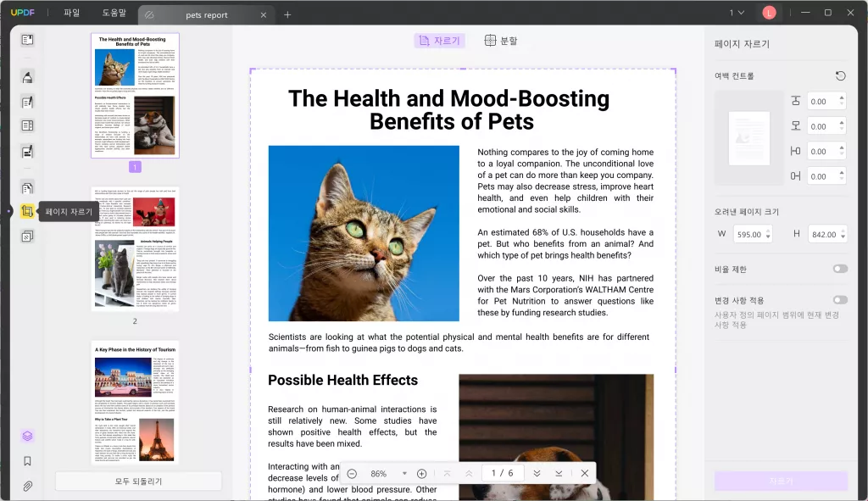Open the Attachments paperclip icon
868x501 pixels.
pyautogui.click(x=27, y=486)
